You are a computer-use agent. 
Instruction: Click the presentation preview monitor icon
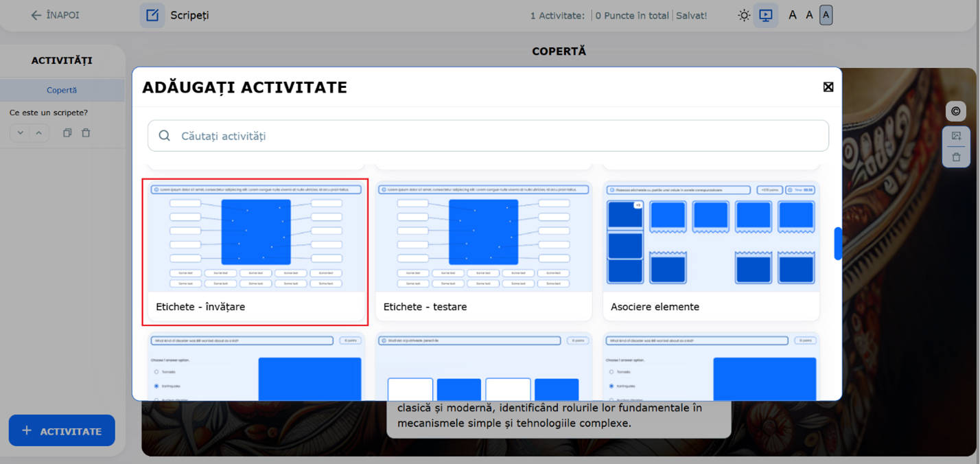click(766, 15)
